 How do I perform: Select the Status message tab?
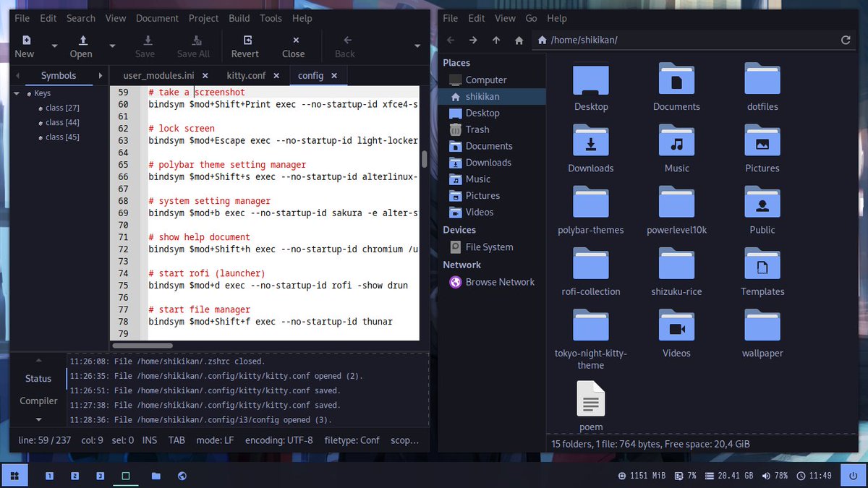[x=38, y=378]
